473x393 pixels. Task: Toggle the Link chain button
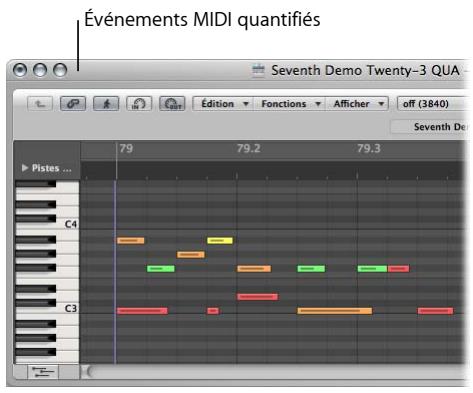coord(73,104)
